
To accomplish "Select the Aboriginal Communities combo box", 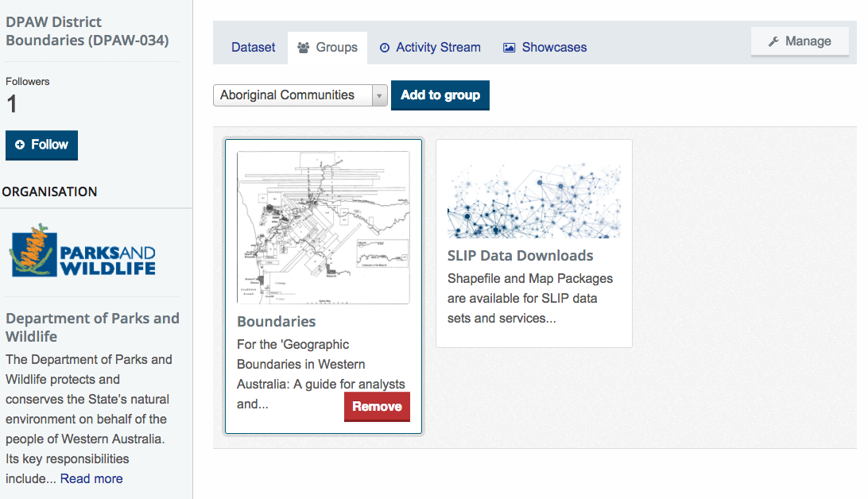I will 300,95.
